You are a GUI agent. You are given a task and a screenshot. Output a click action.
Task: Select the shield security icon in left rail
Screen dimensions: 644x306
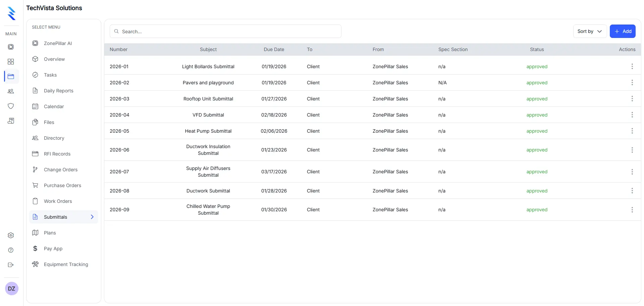click(11, 106)
